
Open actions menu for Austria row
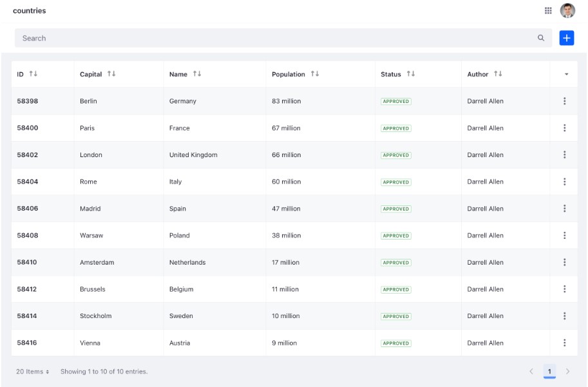click(x=564, y=343)
